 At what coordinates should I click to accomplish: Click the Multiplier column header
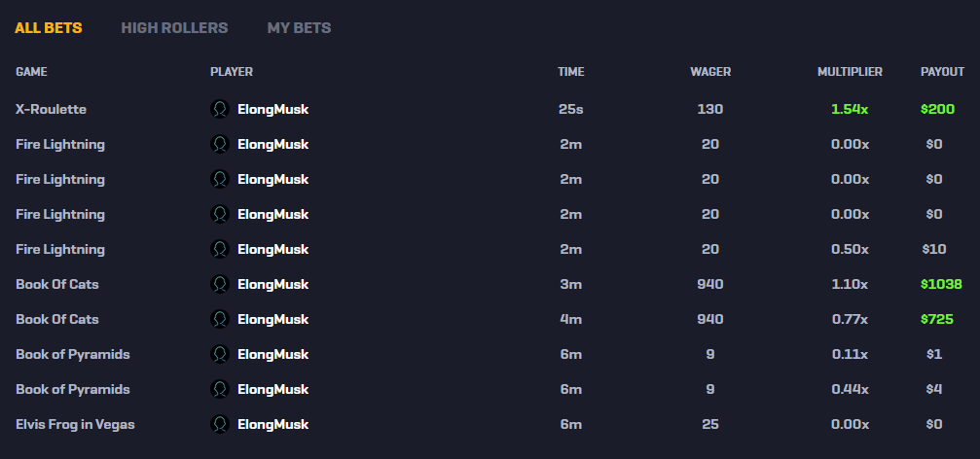[x=850, y=72]
